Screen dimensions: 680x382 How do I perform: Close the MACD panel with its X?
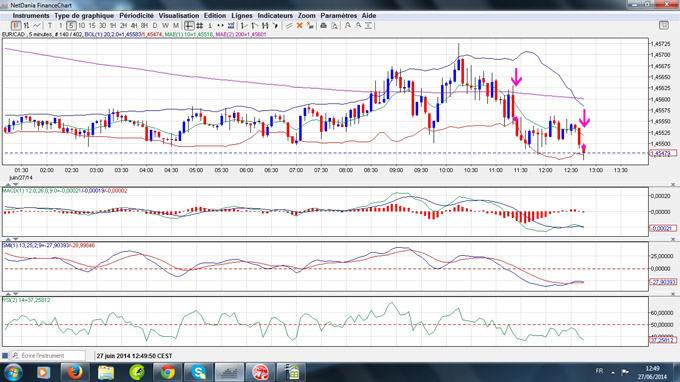click(x=673, y=185)
